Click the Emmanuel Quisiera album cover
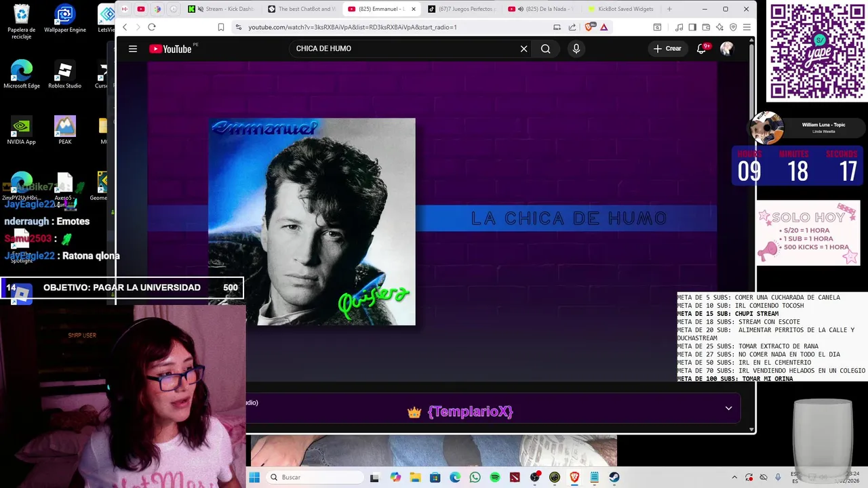The height and width of the screenshot is (488, 868). coord(312,222)
